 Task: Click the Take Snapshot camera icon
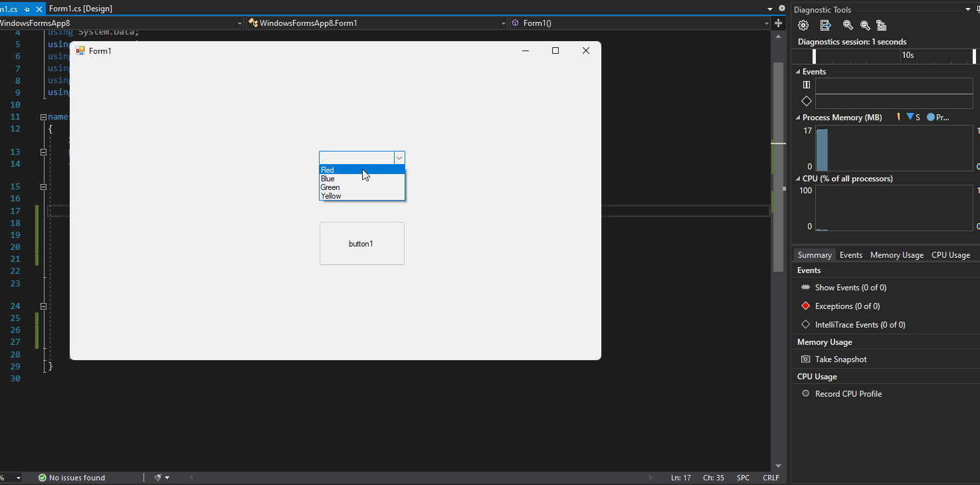pyautogui.click(x=805, y=359)
